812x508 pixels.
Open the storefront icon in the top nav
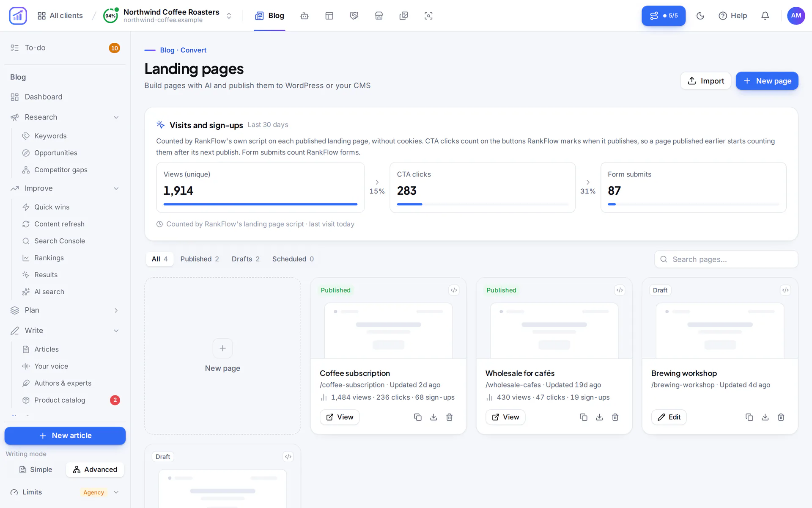pyautogui.click(x=379, y=16)
